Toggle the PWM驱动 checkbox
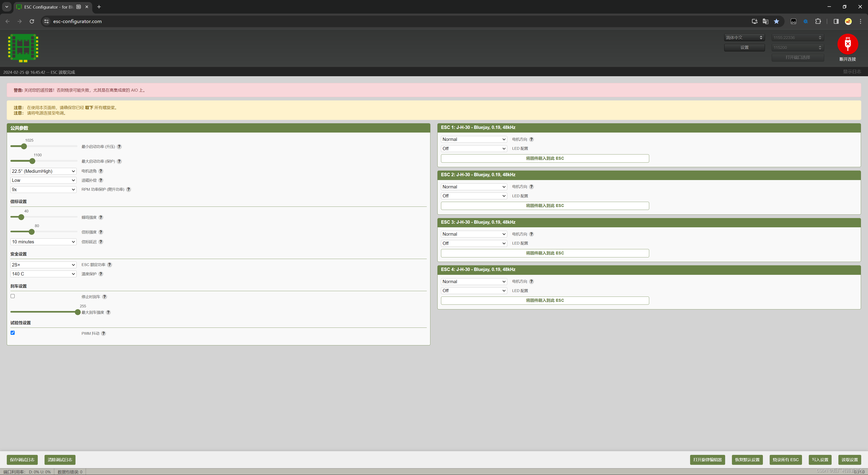This screenshot has height=475, width=868. pyautogui.click(x=13, y=333)
